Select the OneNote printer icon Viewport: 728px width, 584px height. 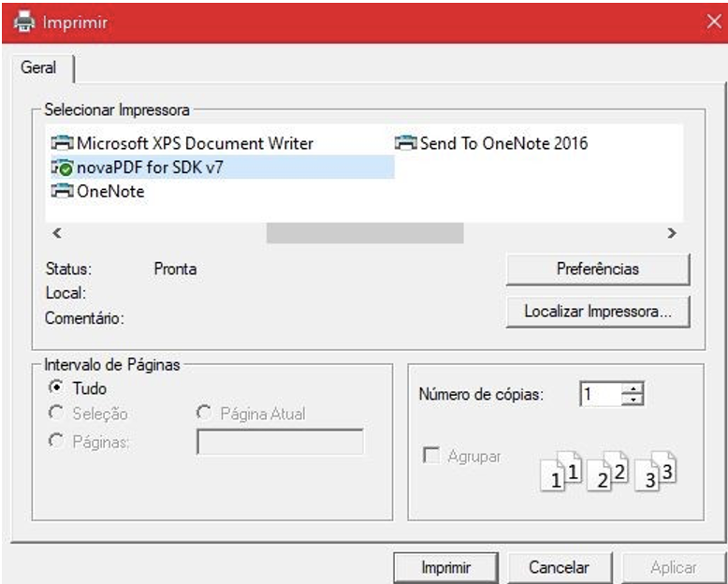[62, 192]
